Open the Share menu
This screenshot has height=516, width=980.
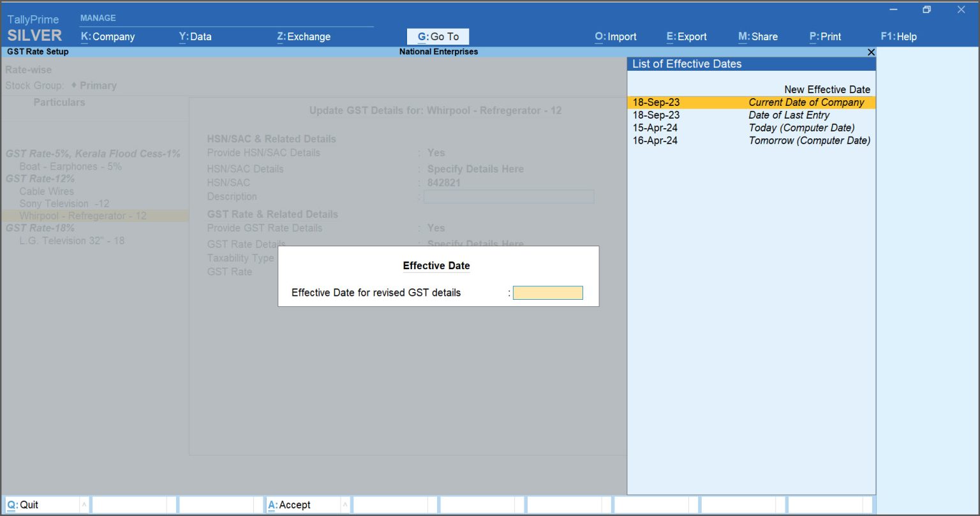[758, 36]
